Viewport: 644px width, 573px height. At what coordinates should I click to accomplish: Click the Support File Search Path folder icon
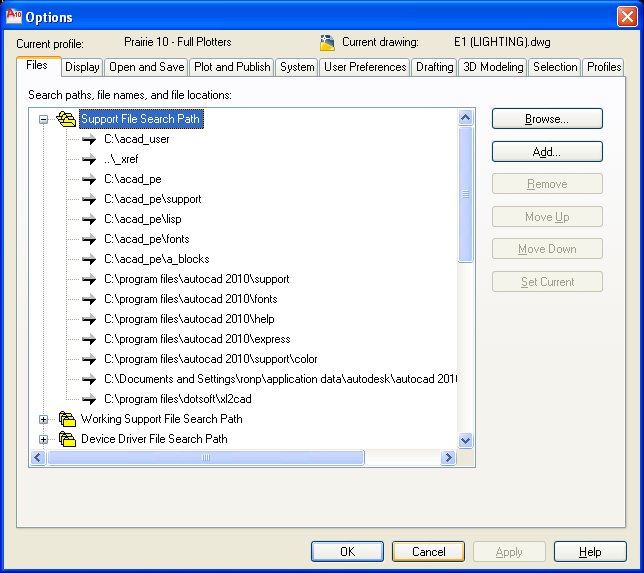click(66, 119)
